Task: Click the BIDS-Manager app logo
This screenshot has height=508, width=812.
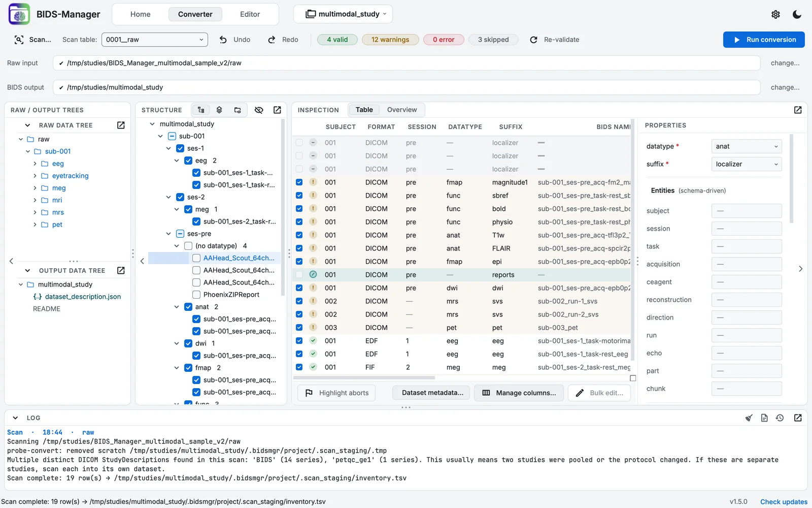Action: (19, 14)
